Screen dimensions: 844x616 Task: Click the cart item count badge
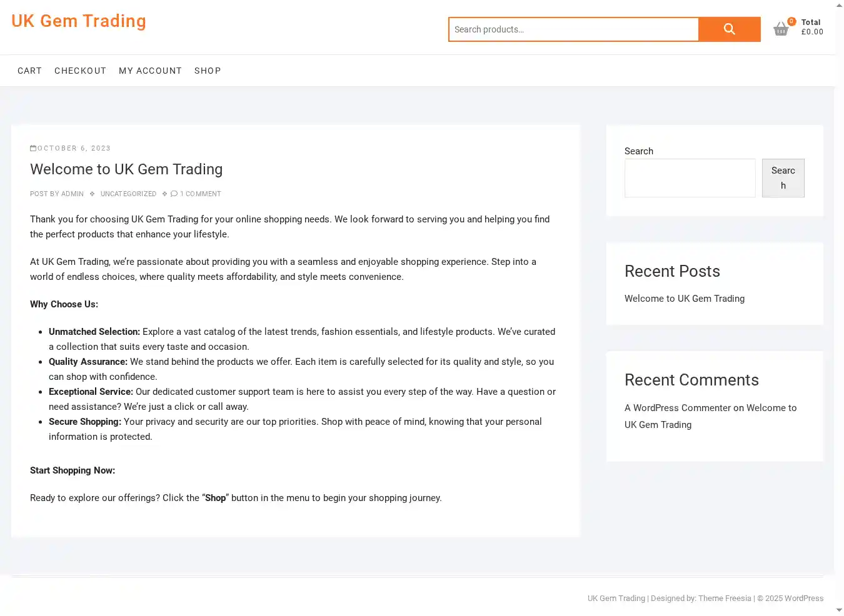point(791,21)
